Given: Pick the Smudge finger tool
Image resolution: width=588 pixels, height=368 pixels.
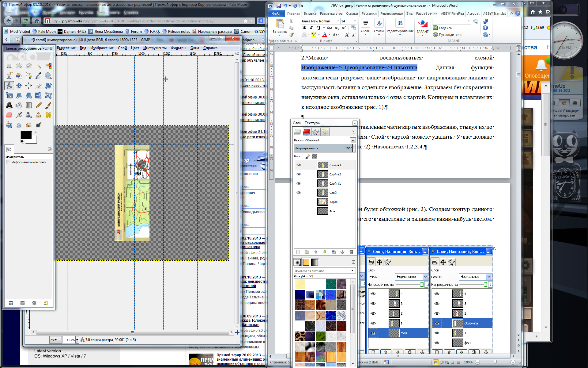Looking at the screenshot, I should (x=29, y=125).
